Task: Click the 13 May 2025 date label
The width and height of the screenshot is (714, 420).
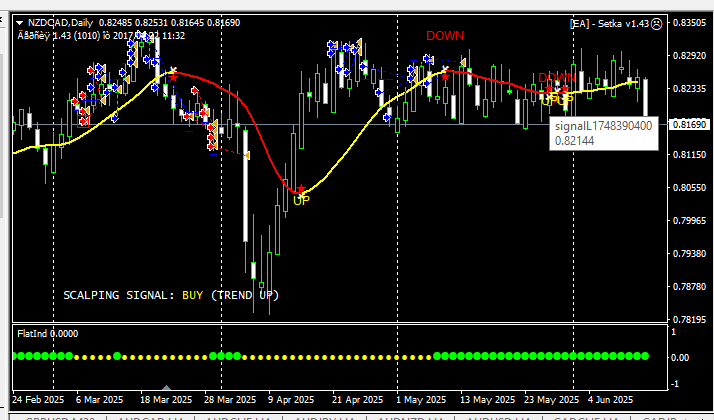Action: pyautogui.click(x=487, y=400)
